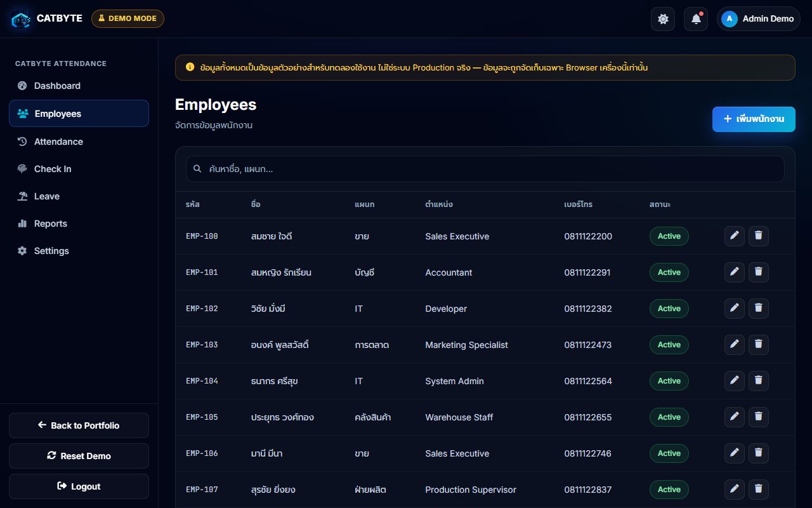Focus the employee search field
The width and height of the screenshot is (812, 508).
[485, 169]
